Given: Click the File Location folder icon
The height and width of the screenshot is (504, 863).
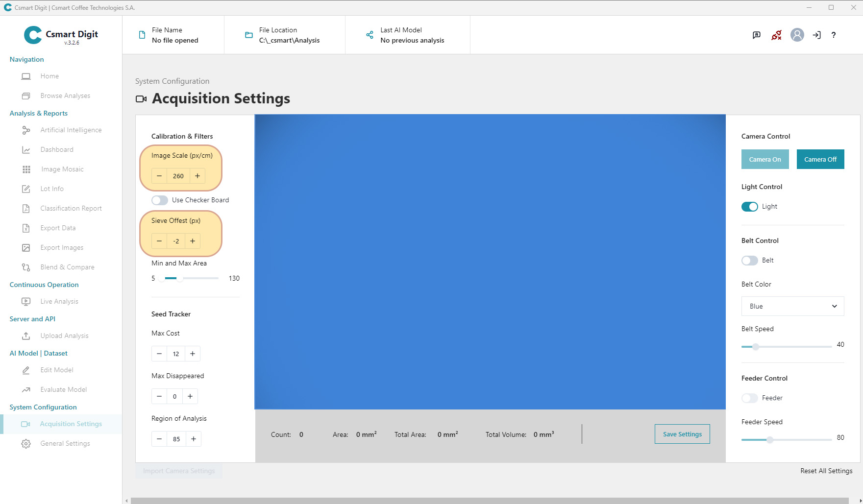Looking at the screenshot, I should pos(249,35).
